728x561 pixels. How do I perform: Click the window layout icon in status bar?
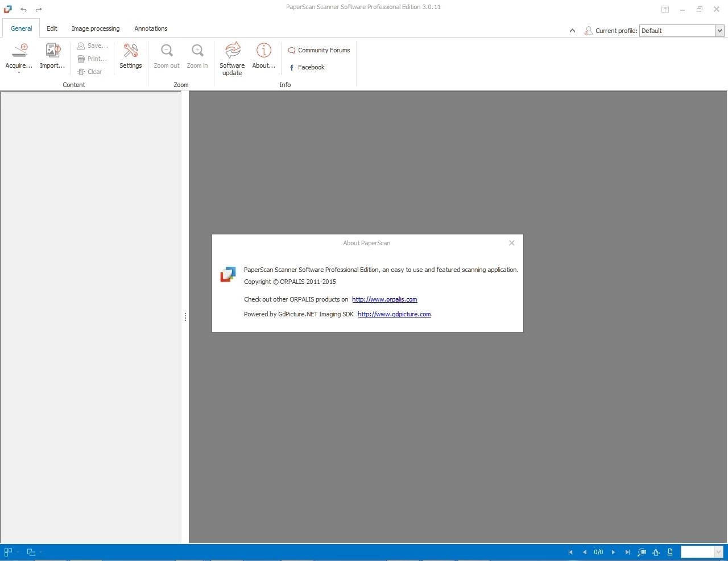coord(31,552)
